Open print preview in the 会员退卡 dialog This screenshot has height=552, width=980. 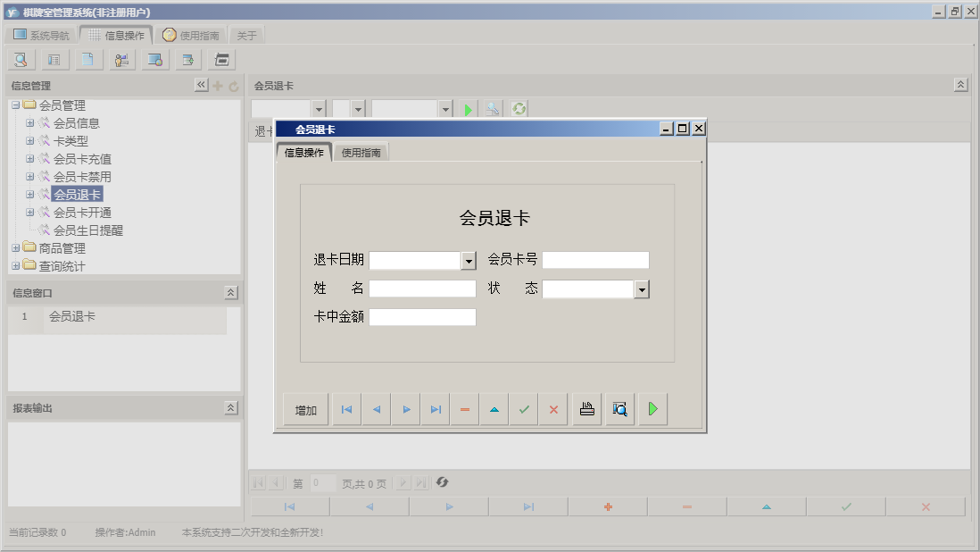pyautogui.click(x=619, y=408)
